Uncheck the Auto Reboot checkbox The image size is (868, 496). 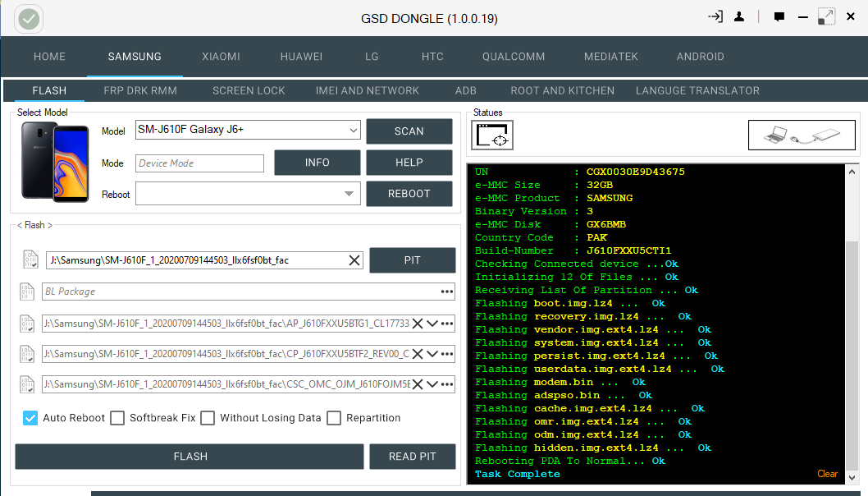pyautogui.click(x=30, y=418)
